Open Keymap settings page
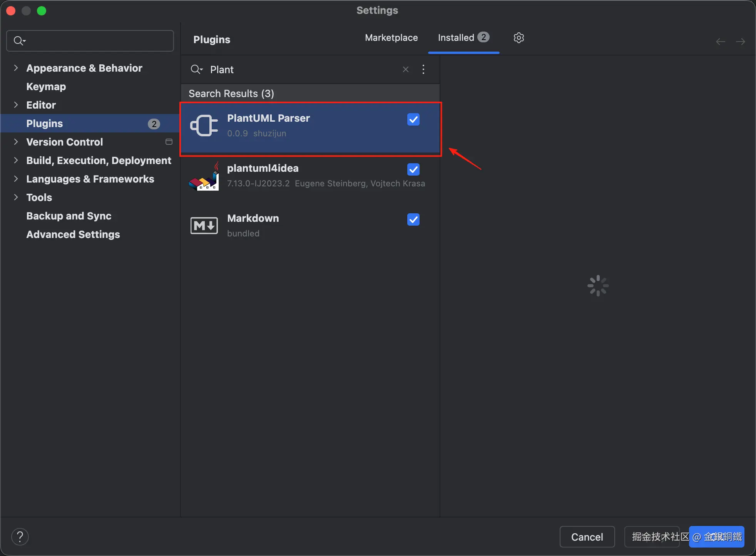This screenshot has width=756, height=556. point(46,87)
